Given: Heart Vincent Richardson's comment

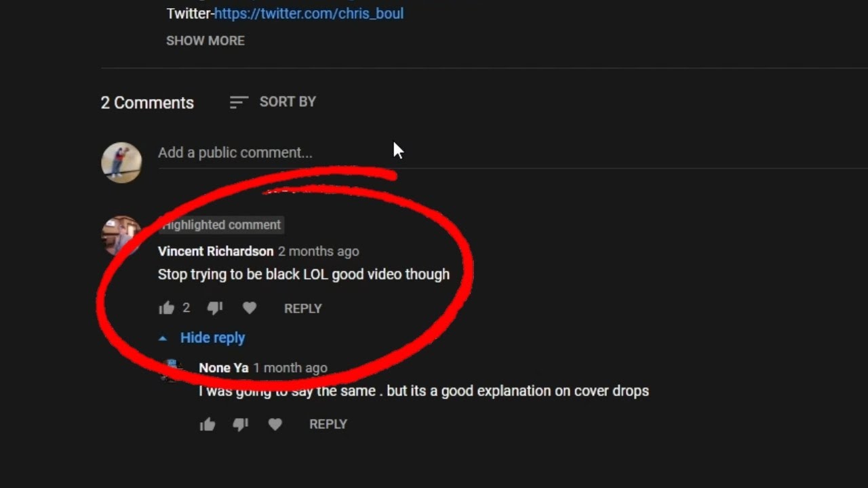Looking at the screenshot, I should pos(250,308).
